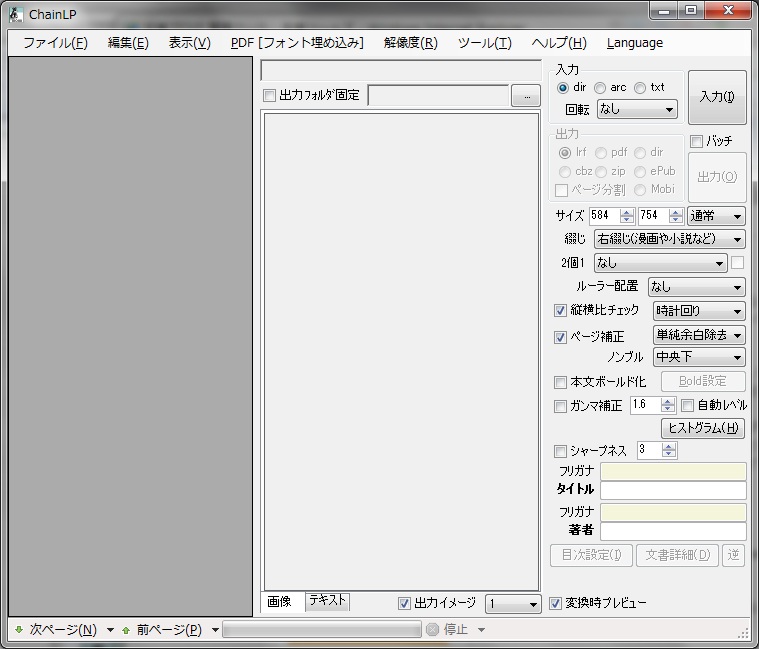Click the window resize grip corner

(x=743, y=633)
